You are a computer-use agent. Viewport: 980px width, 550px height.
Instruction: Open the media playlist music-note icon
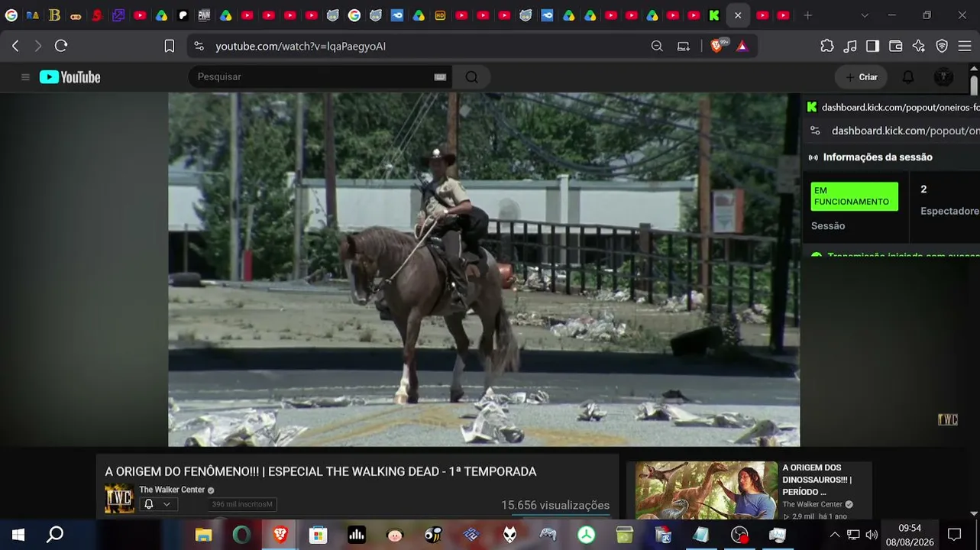(850, 46)
